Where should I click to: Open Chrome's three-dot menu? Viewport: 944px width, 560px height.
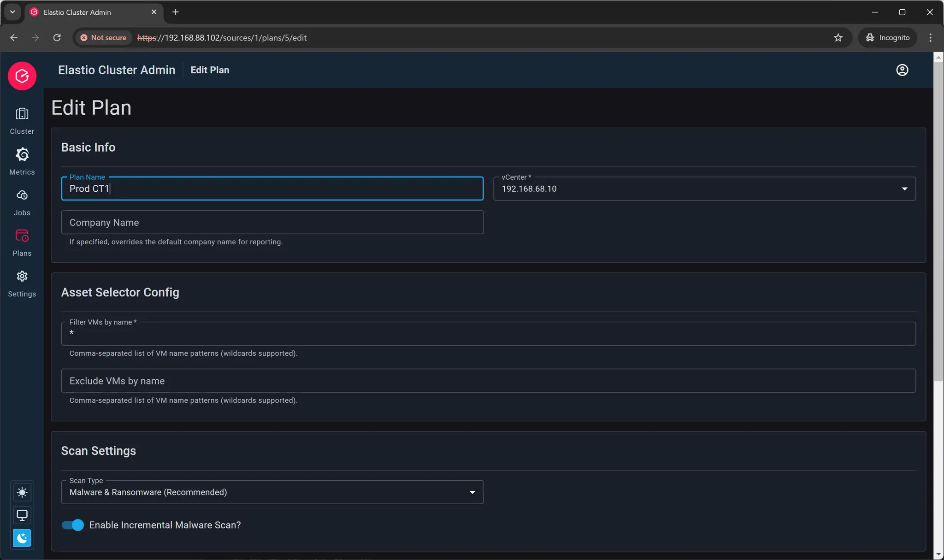point(930,38)
